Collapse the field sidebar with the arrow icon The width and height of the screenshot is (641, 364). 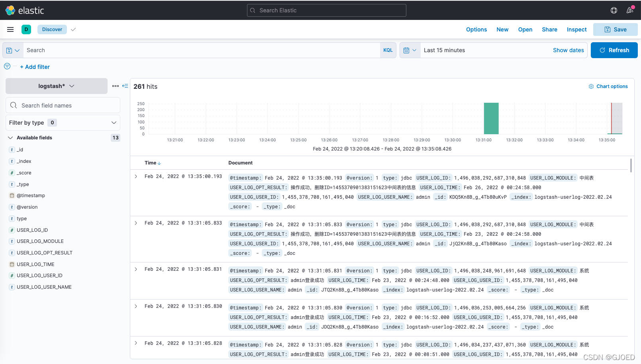pyautogui.click(x=125, y=86)
